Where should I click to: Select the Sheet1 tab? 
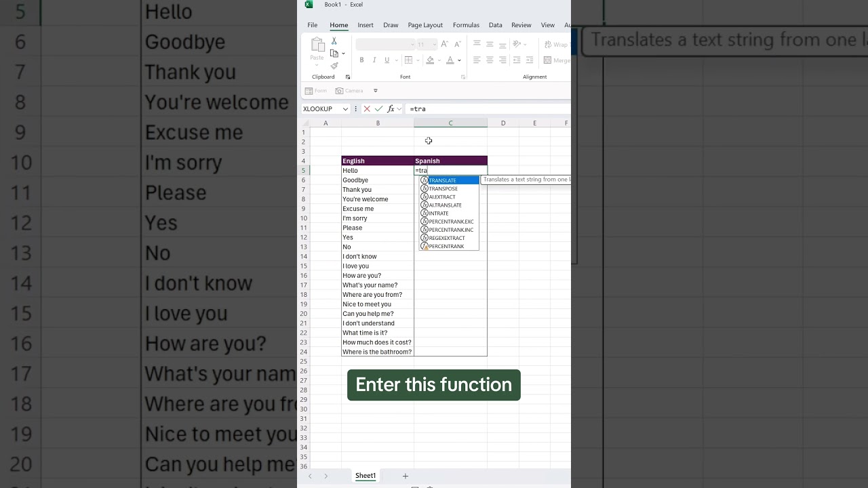pyautogui.click(x=366, y=476)
